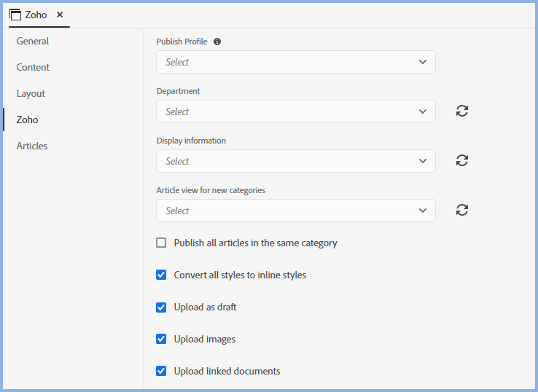Click the Publish Profile info icon
538x392 pixels.
point(217,42)
